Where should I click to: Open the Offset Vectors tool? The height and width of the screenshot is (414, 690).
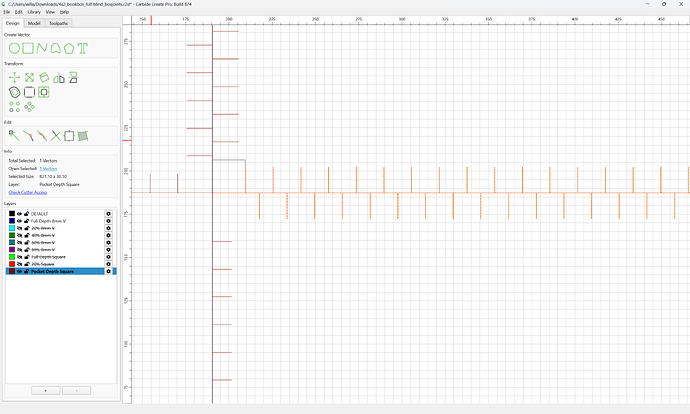click(15, 92)
